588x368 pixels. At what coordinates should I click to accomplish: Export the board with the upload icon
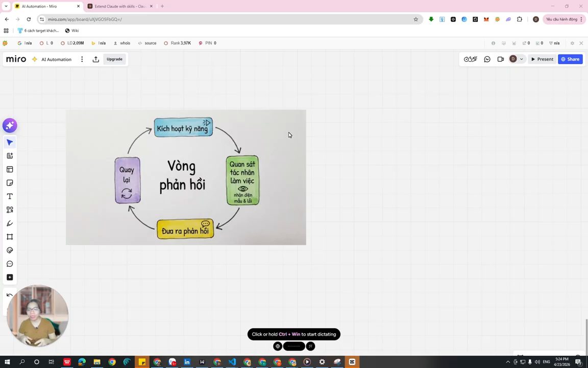point(95,59)
